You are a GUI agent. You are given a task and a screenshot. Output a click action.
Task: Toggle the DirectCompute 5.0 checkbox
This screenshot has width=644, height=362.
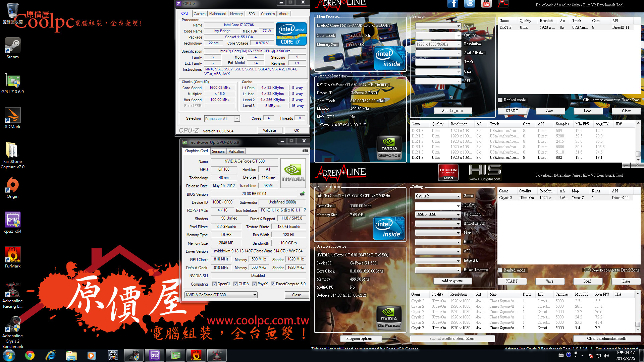[x=273, y=284]
